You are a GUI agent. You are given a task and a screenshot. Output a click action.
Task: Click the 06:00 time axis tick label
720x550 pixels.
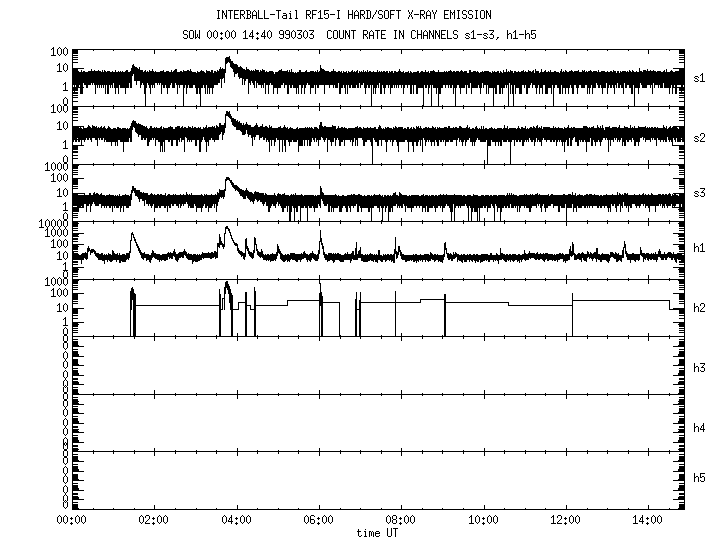[318, 521]
